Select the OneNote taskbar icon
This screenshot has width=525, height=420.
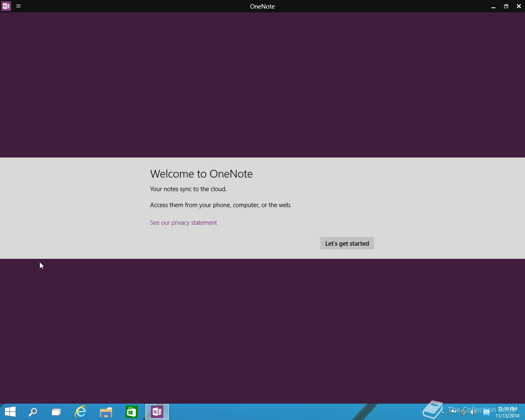click(157, 412)
